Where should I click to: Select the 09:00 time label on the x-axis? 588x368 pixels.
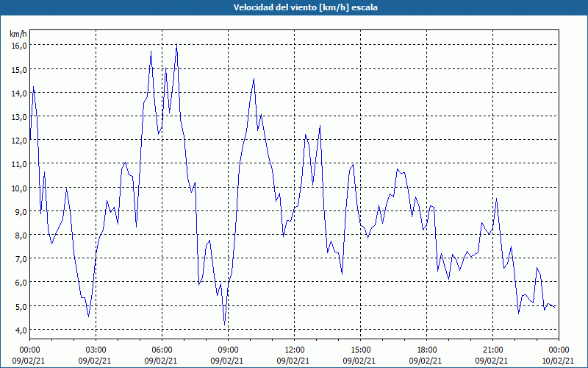click(x=228, y=350)
